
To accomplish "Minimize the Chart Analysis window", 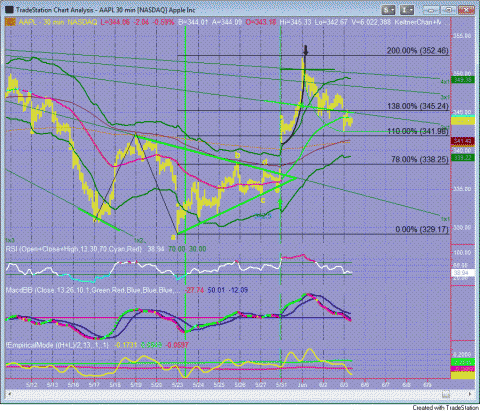I will tap(431, 10).
